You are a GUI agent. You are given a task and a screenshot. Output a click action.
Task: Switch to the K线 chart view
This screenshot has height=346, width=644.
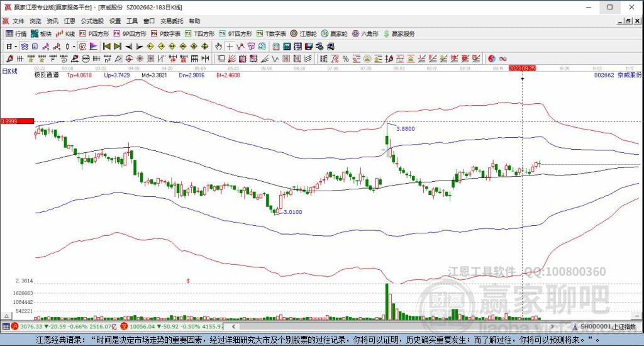pos(65,34)
